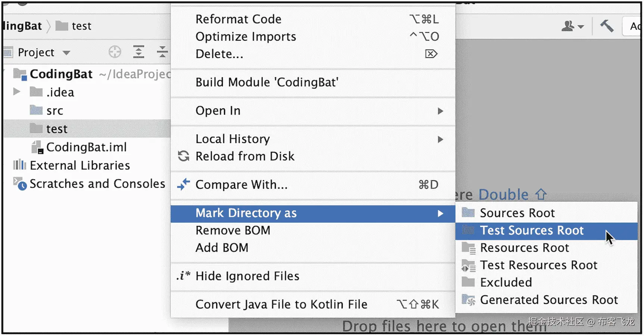Image resolution: width=644 pixels, height=336 pixels.
Task: Click the Build project hammer icon
Action: pos(607,26)
